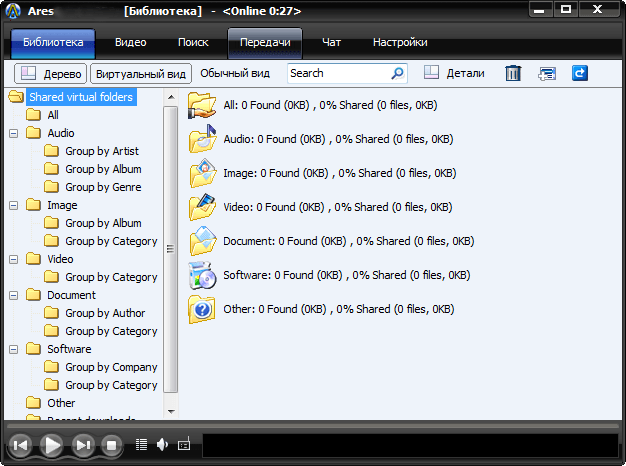Open the Настройки settings tab
Image resolution: width=626 pixels, height=466 pixels.
[400, 42]
